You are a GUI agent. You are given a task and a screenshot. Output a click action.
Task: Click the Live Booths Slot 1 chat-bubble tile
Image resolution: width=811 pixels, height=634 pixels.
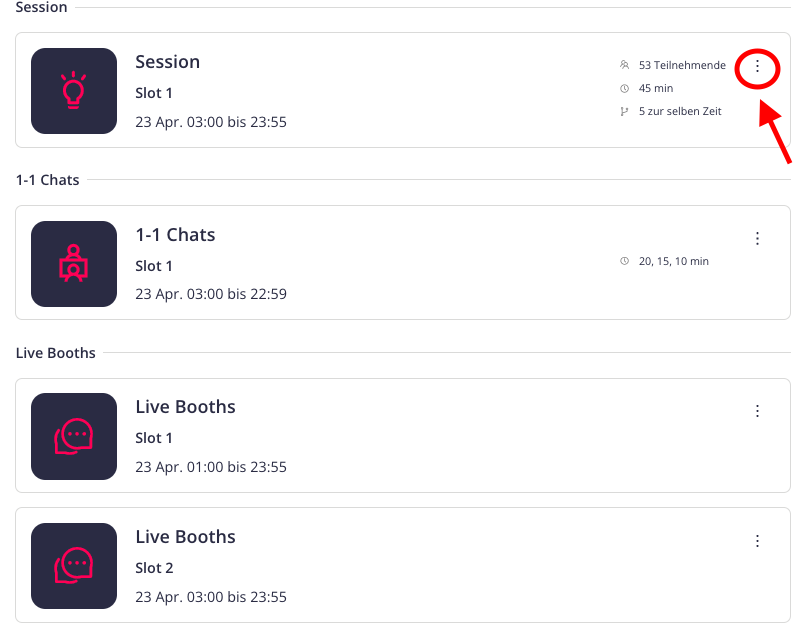74,436
